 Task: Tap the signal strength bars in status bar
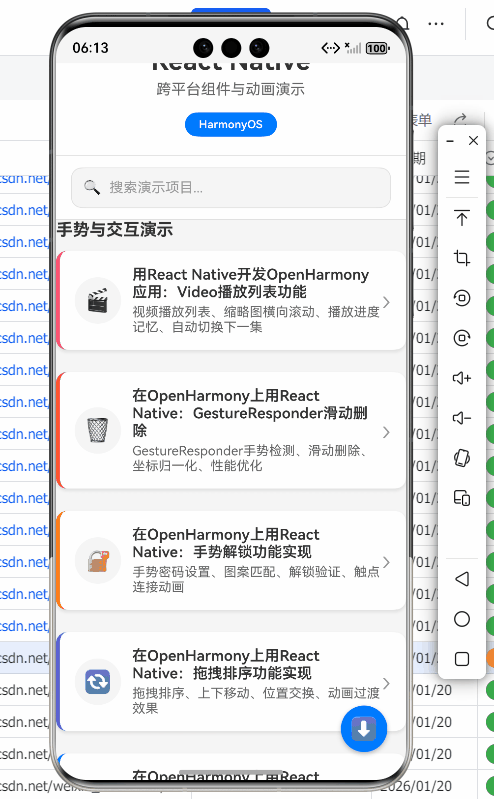(x=353, y=48)
